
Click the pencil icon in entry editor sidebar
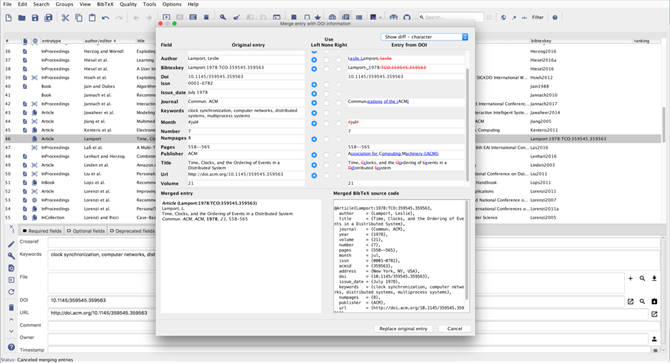point(11,244)
